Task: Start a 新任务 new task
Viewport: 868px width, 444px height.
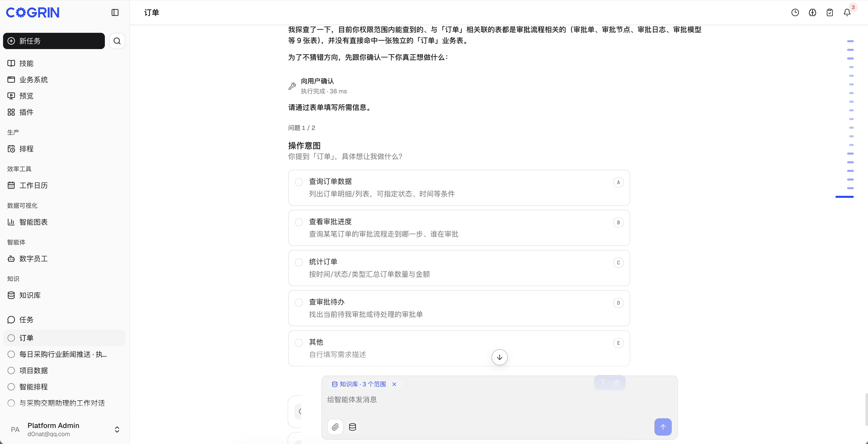Action: pos(54,41)
